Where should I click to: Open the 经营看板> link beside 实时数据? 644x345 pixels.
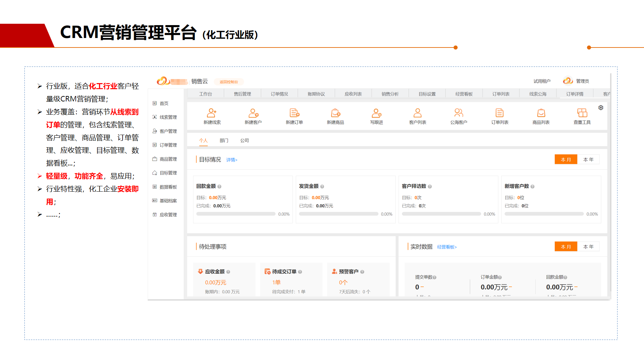(x=447, y=247)
